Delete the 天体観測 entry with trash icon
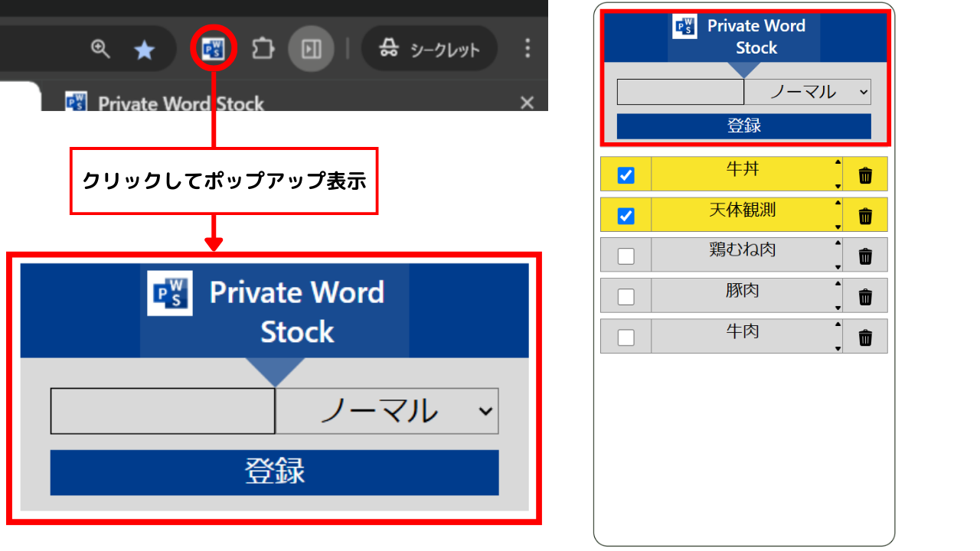The image size is (980, 551). point(865,216)
